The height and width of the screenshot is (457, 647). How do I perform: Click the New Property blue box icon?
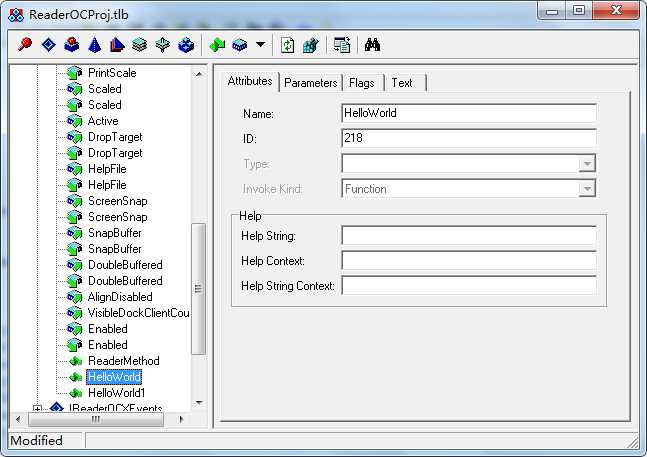click(x=240, y=45)
